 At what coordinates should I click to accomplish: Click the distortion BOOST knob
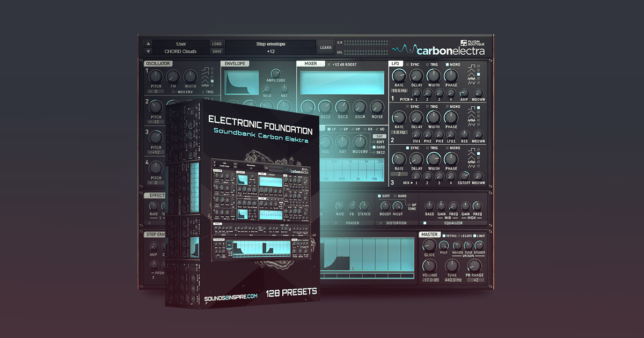pos(385,205)
